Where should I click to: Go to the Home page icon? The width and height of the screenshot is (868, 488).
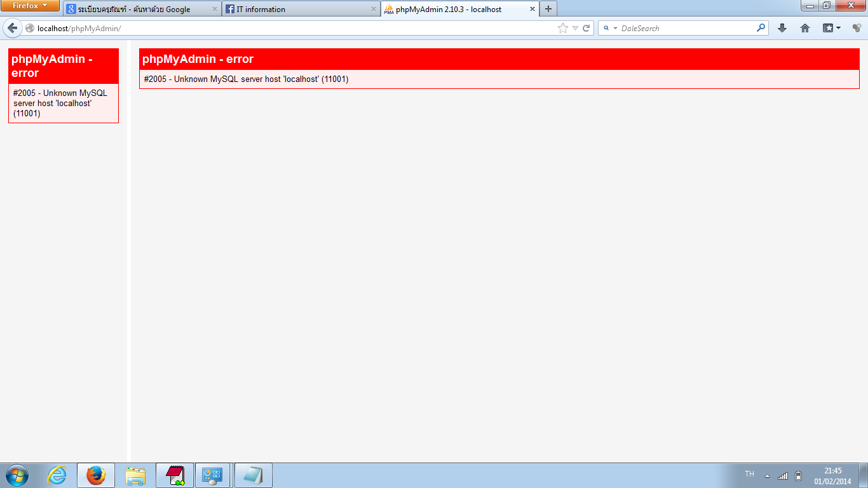click(805, 28)
